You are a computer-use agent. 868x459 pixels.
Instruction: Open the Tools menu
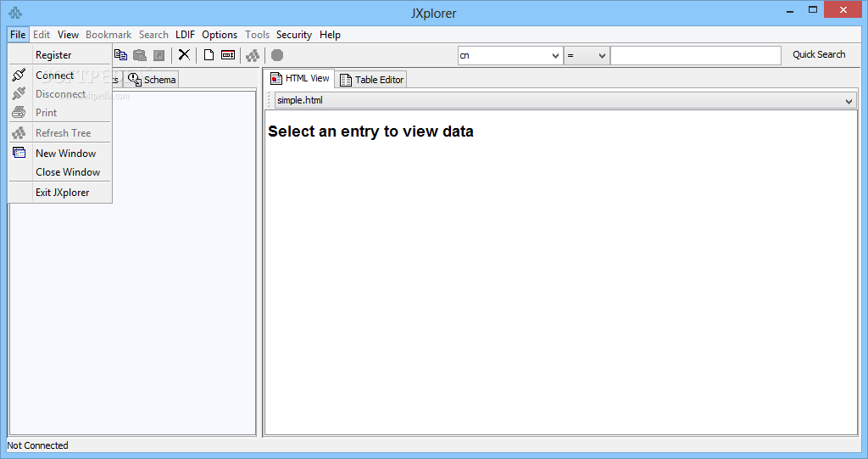tap(258, 35)
